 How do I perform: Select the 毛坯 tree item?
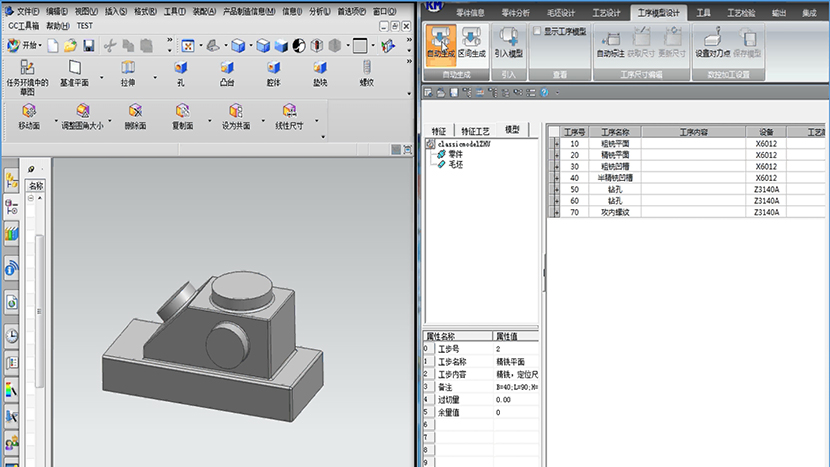455,165
